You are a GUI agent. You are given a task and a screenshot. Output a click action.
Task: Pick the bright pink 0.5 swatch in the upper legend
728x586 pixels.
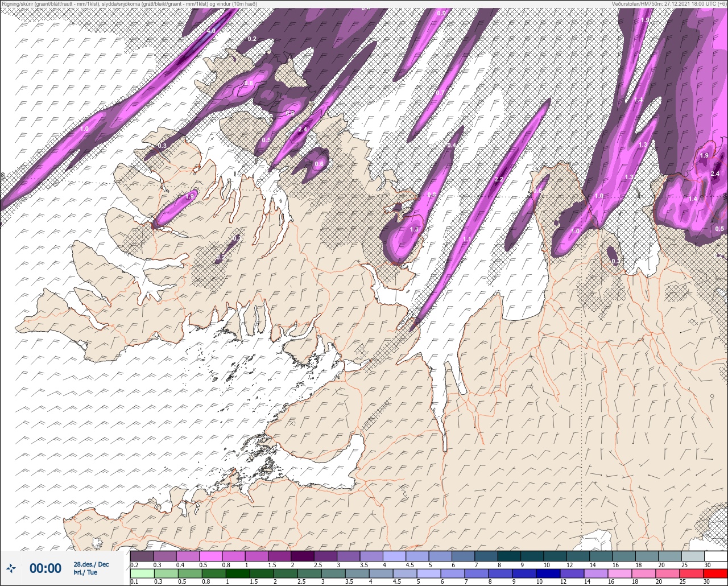pos(210,556)
